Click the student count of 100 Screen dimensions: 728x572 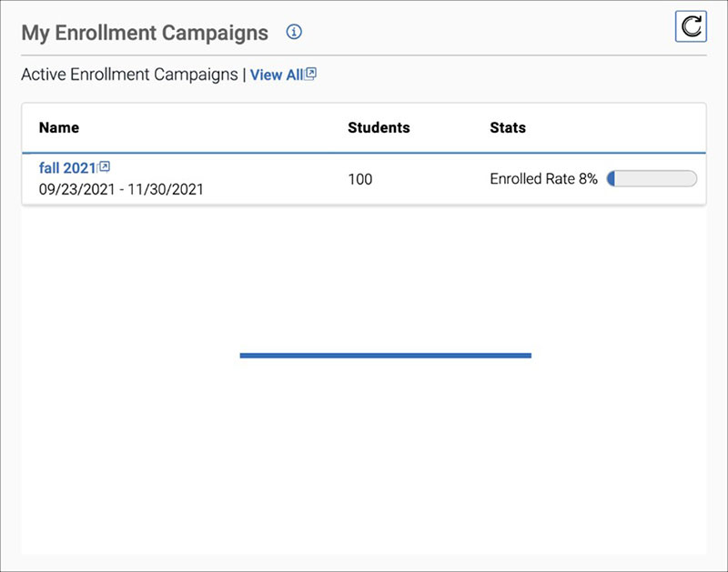(x=359, y=179)
